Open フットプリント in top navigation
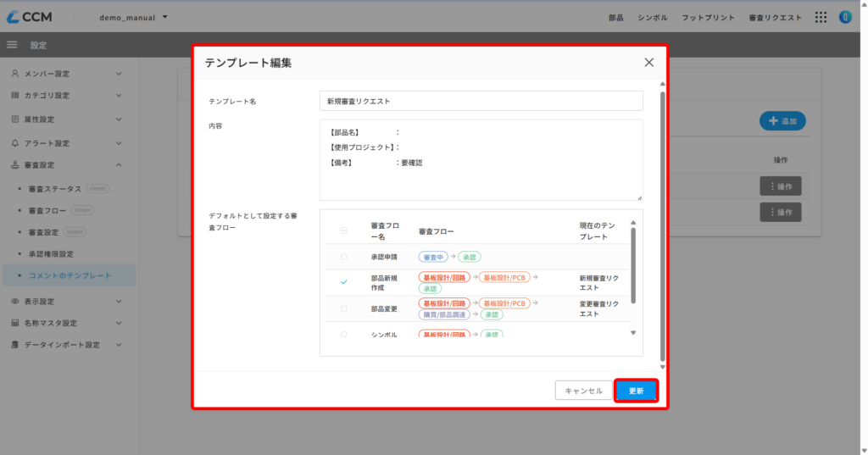 [708, 18]
